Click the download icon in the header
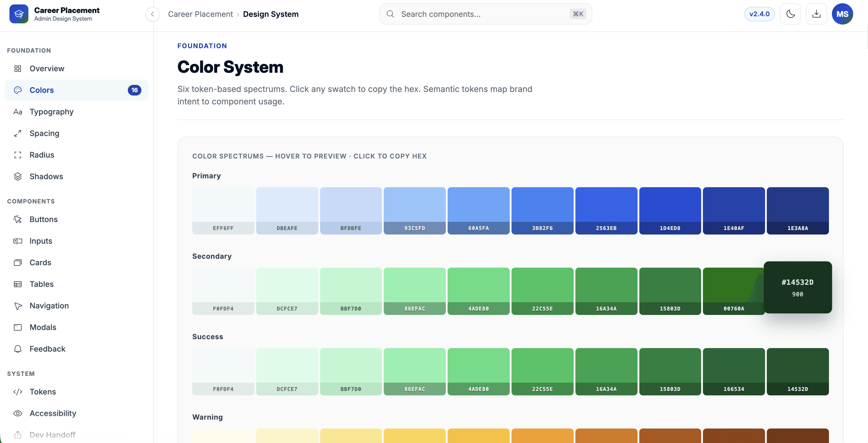The height and width of the screenshot is (443, 868). pos(816,14)
